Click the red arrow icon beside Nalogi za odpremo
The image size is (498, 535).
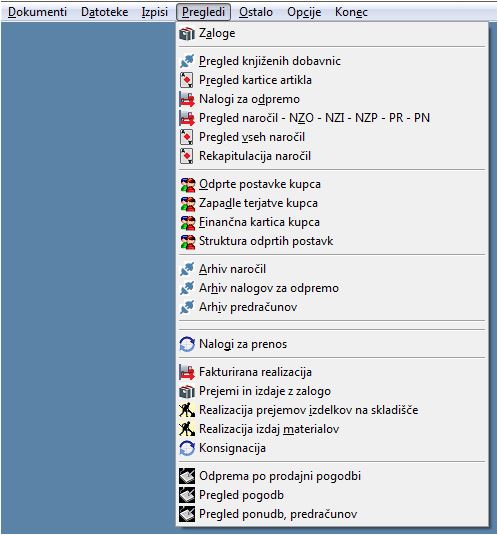pos(187,99)
